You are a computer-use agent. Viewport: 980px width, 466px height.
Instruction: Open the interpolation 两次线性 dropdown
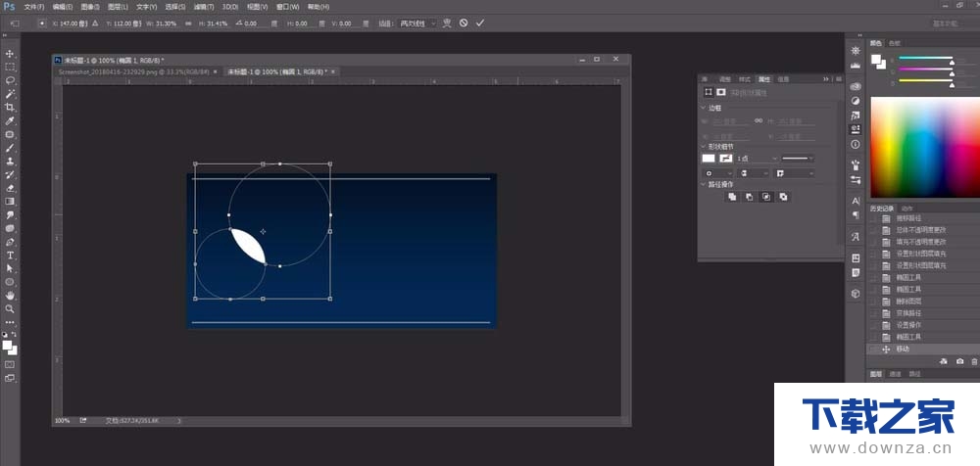418,23
